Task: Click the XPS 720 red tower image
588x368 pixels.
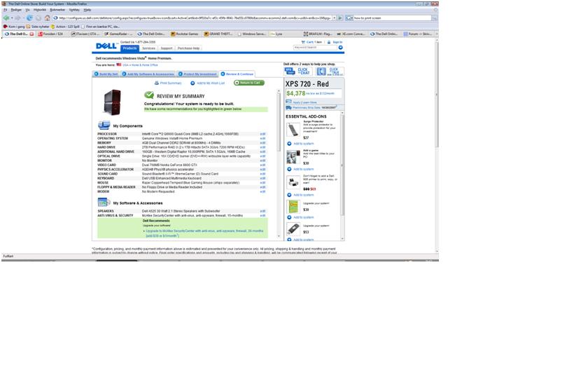Action: pos(112,102)
